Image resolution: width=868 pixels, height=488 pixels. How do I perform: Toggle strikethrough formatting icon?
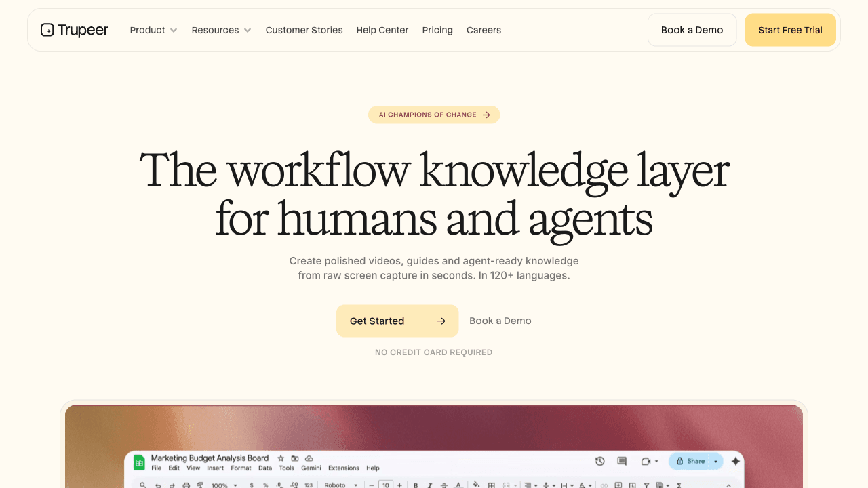coord(444,485)
